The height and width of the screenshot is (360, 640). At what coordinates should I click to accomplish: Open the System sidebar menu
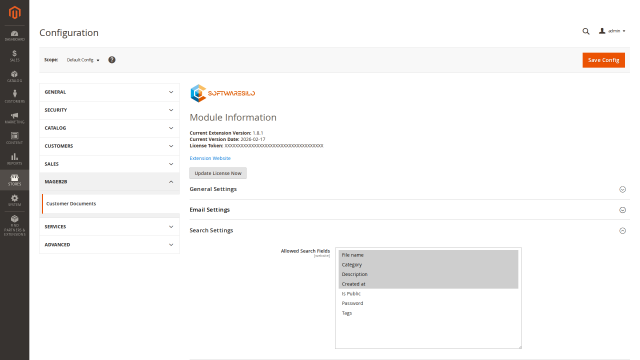(14, 200)
